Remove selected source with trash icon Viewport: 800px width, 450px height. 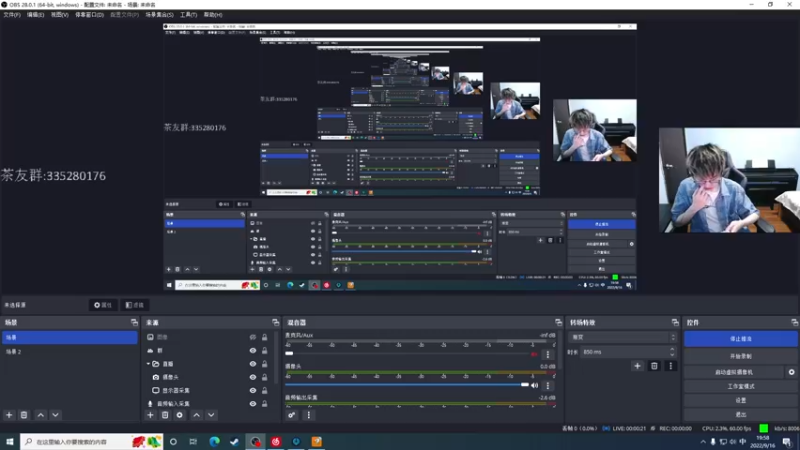tap(165, 415)
